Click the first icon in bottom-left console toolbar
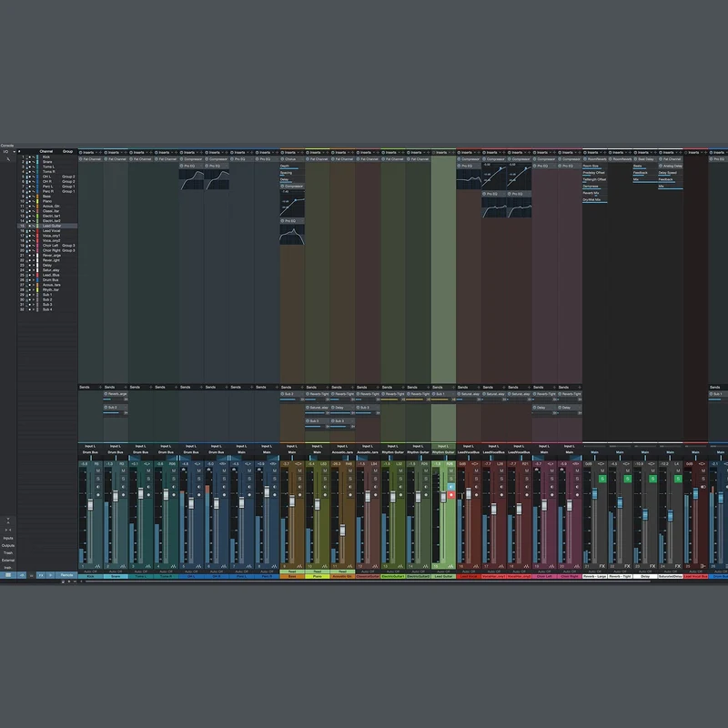The width and height of the screenshot is (728, 728). click(x=8, y=575)
